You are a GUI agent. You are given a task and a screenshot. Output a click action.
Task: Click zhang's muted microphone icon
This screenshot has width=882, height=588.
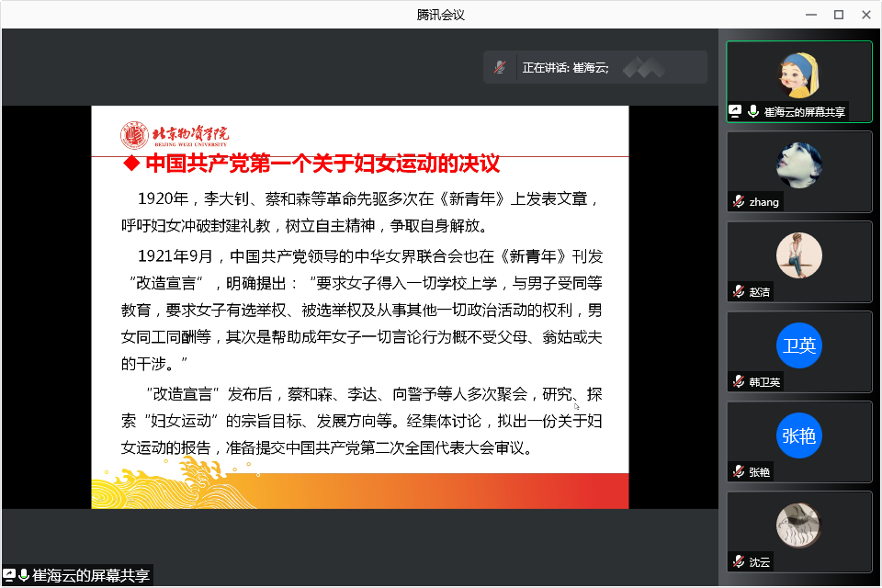[739, 201]
